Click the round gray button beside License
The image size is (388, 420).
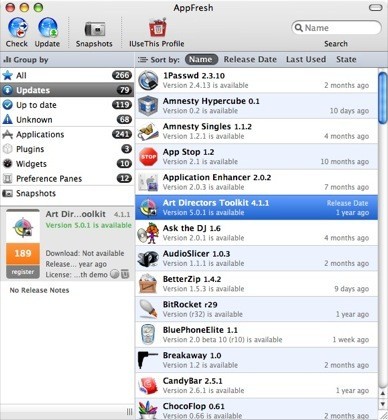114,274
